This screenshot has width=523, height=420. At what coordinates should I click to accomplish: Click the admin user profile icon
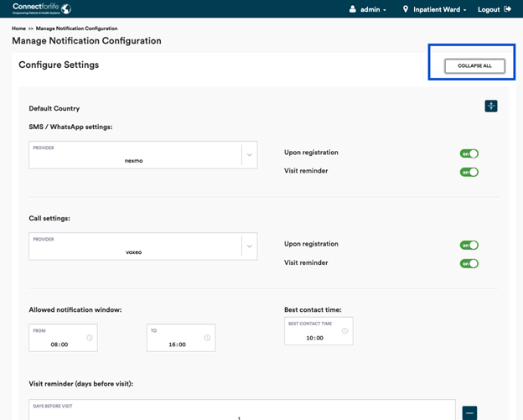pyautogui.click(x=352, y=9)
